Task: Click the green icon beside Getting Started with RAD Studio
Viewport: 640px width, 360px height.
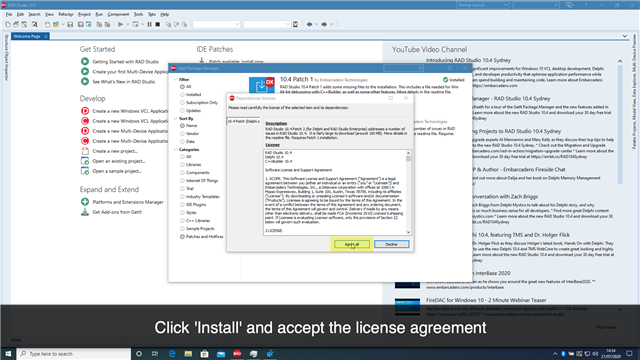Action: tap(85, 62)
